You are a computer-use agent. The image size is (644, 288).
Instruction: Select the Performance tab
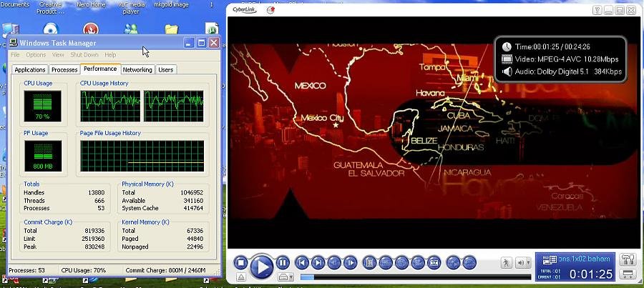click(100, 69)
